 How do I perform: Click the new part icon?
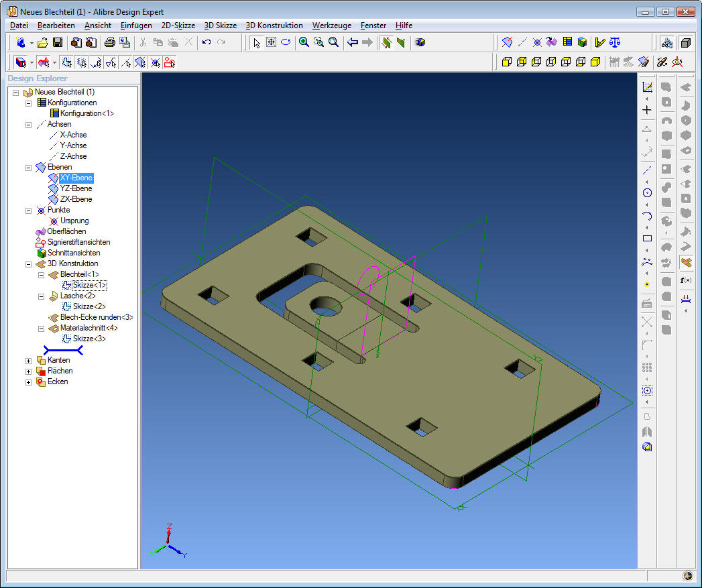point(19,42)
